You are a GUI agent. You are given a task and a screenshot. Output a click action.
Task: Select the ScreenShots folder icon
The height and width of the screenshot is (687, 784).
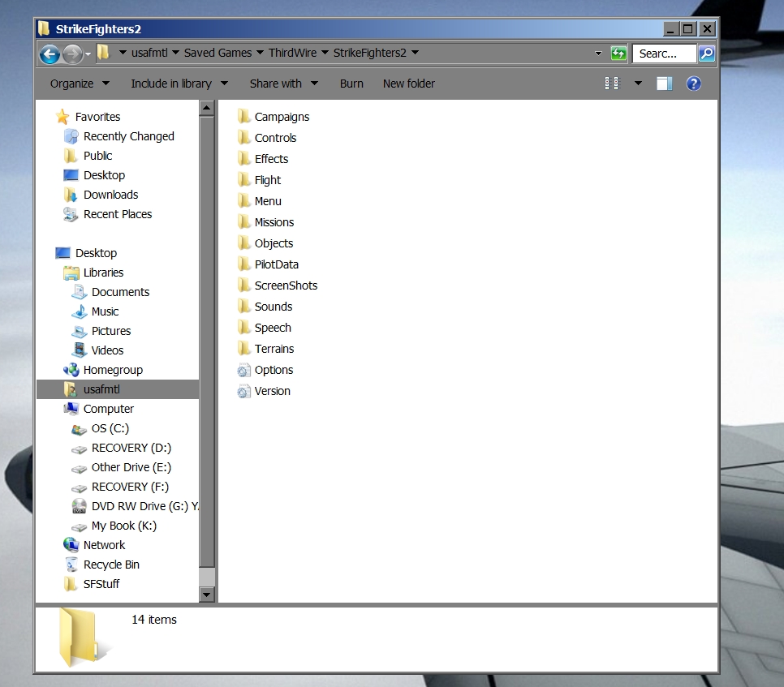click(243, 286)
